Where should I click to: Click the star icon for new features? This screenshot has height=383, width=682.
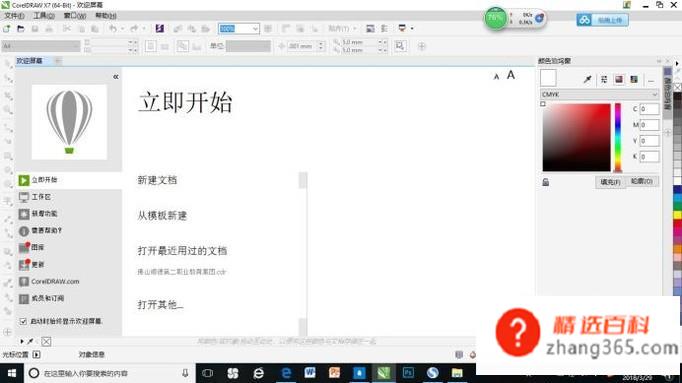pyautogui.click(x=23, y=214)
